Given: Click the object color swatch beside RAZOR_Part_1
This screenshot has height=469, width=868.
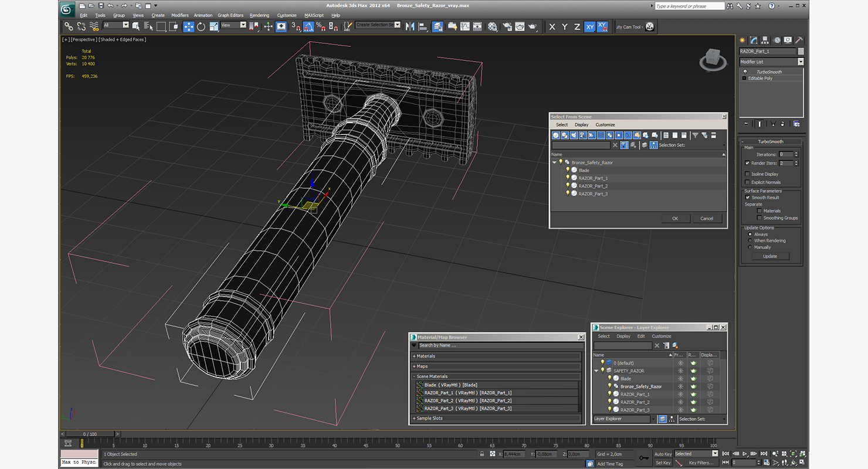Looking at the screenshot, I should pyautogui.click(x=801, y=52).
